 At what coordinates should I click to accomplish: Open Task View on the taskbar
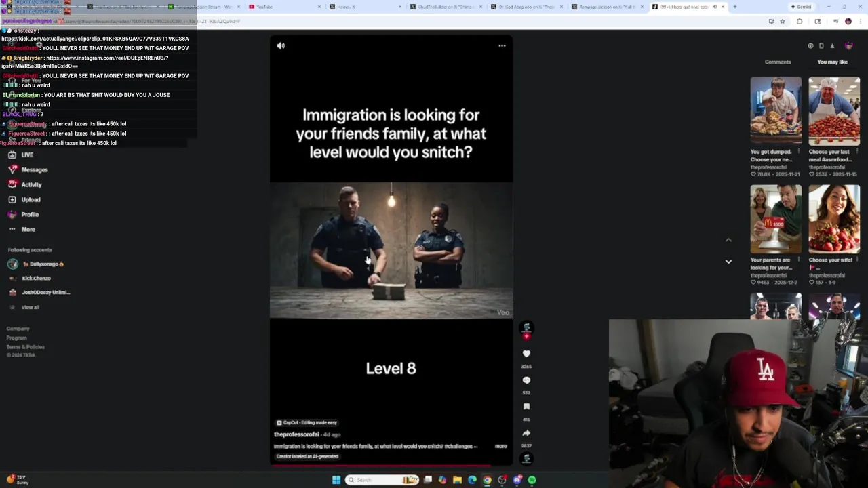[428, 480]
